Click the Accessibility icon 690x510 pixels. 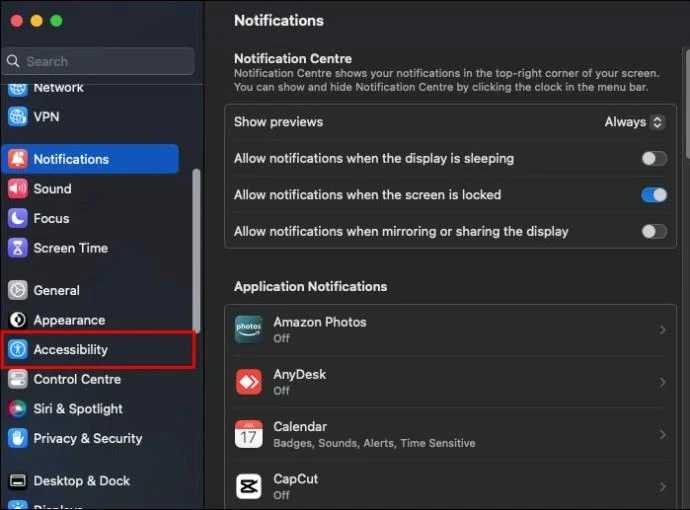pos(18,349)
